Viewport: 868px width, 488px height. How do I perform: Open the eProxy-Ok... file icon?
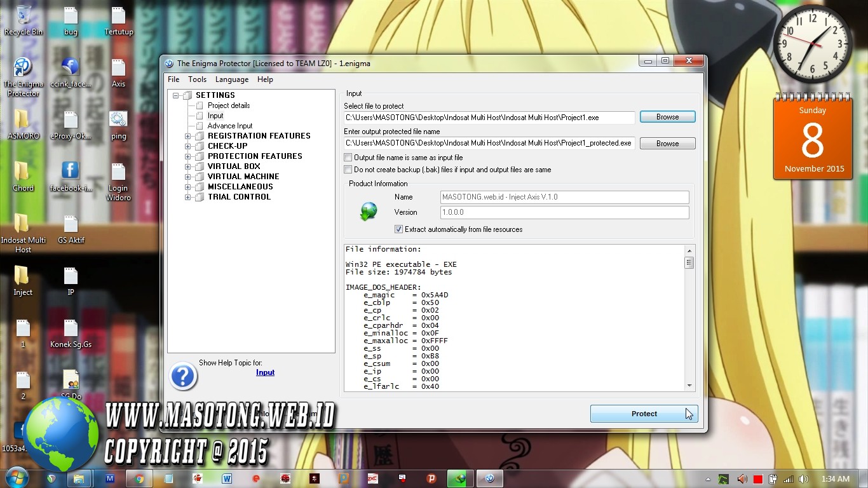(x=71, y=124)
